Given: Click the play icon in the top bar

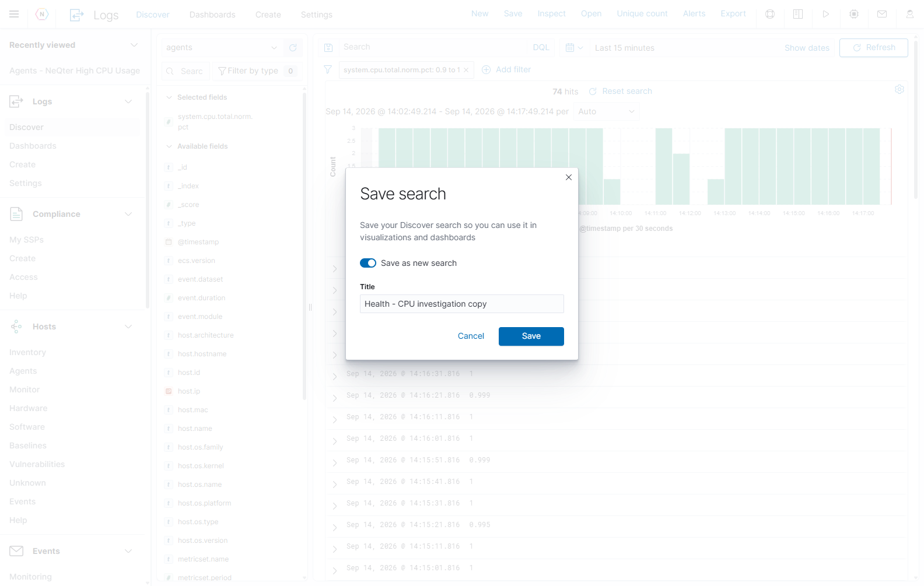Looking at the screenshot, I should [x=826, y=14].
